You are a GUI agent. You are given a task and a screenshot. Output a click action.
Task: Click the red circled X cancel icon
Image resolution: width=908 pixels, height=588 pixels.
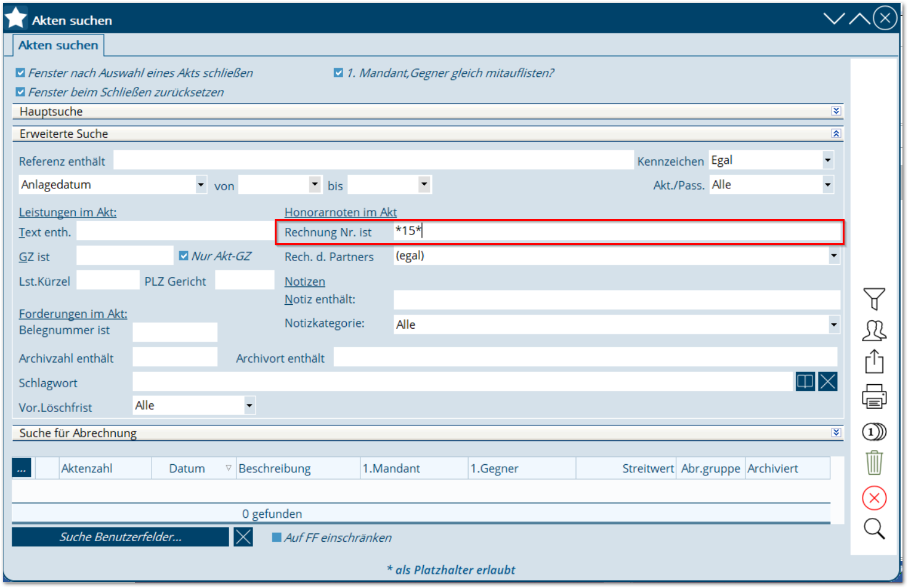pos(874,498)
